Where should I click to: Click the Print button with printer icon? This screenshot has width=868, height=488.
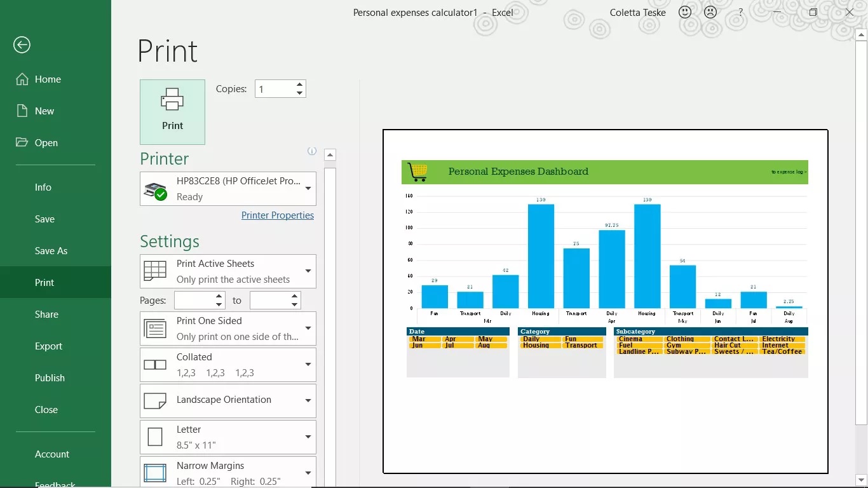click(x=172, y=112)
